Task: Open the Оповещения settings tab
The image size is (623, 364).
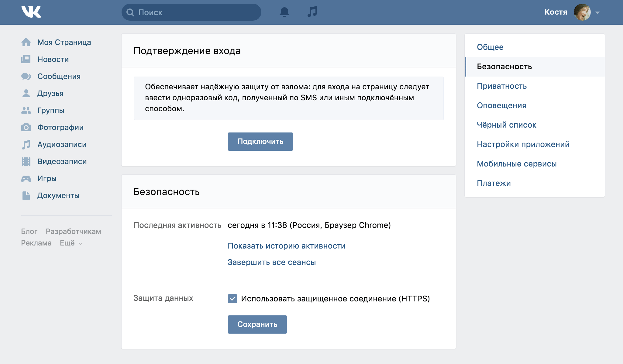Action: tap(535, 105)
